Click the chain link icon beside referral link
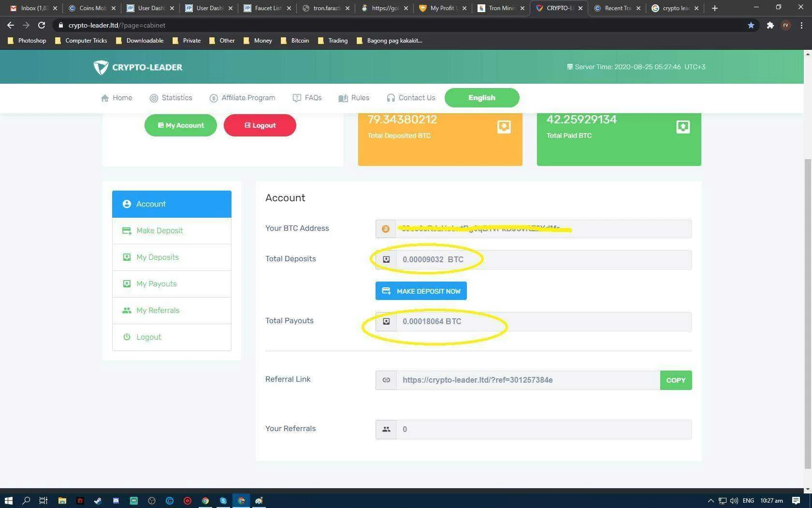The image size is (812, 508). 386,380
